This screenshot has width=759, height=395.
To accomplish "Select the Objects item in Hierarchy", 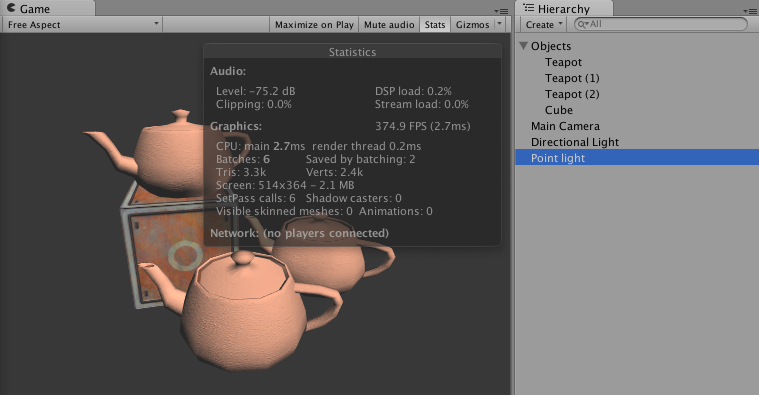I will tap(551, 46).
